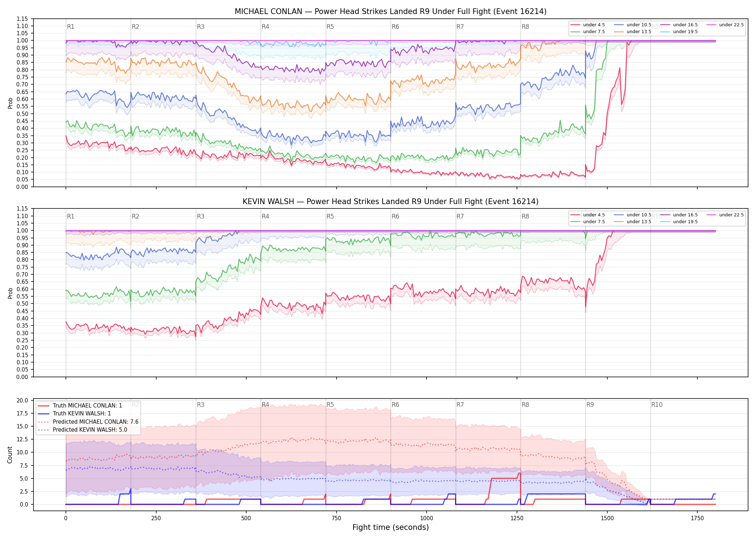Select R4 round marker in Walsh chart
Viewport: 756px width, 540px height.
(x=265, y=216)
